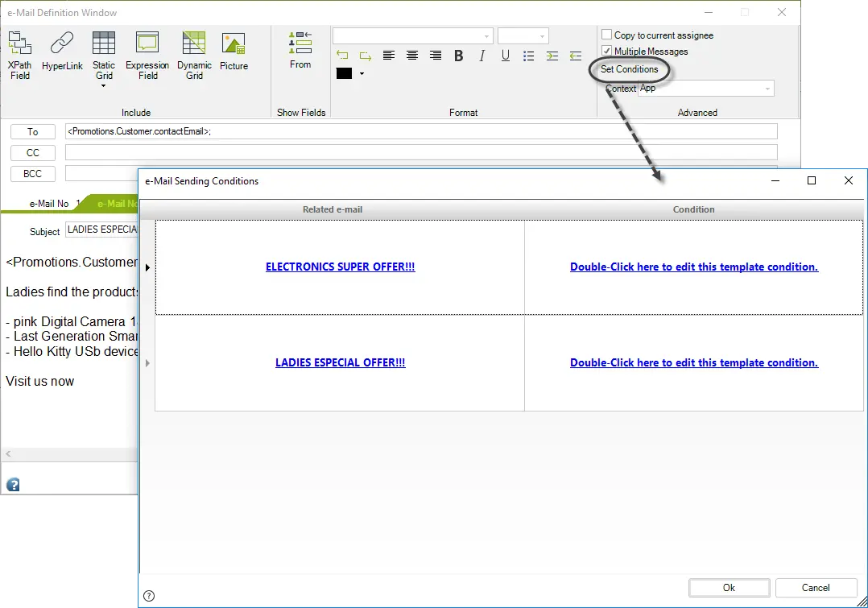Open the font name dropdown
Image resolution: width=868 pixels, height=608 pixels.
(486, 36)
